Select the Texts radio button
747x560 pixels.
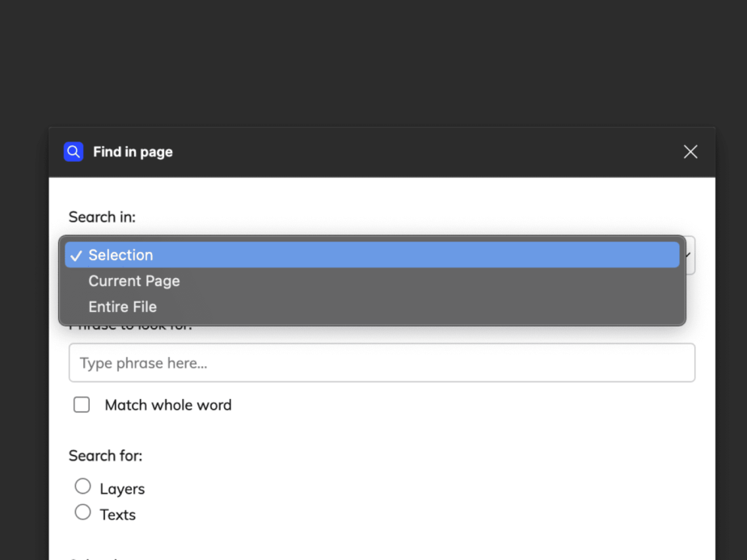(82, 512)
